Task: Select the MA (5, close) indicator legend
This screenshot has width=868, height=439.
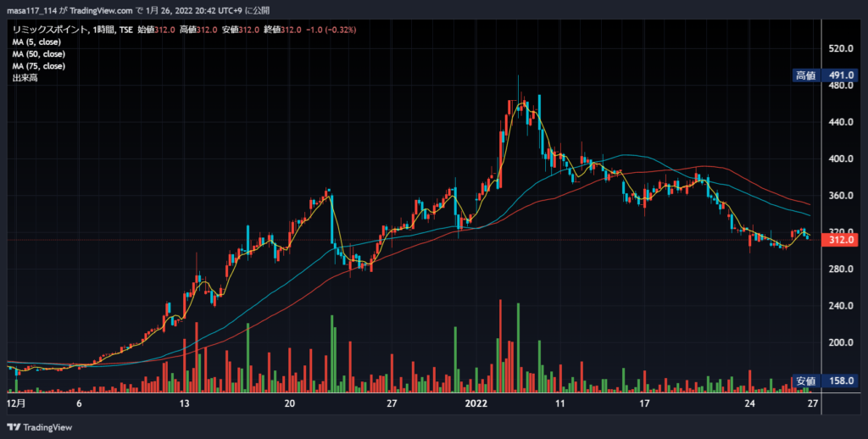Action: pos(36,42)
